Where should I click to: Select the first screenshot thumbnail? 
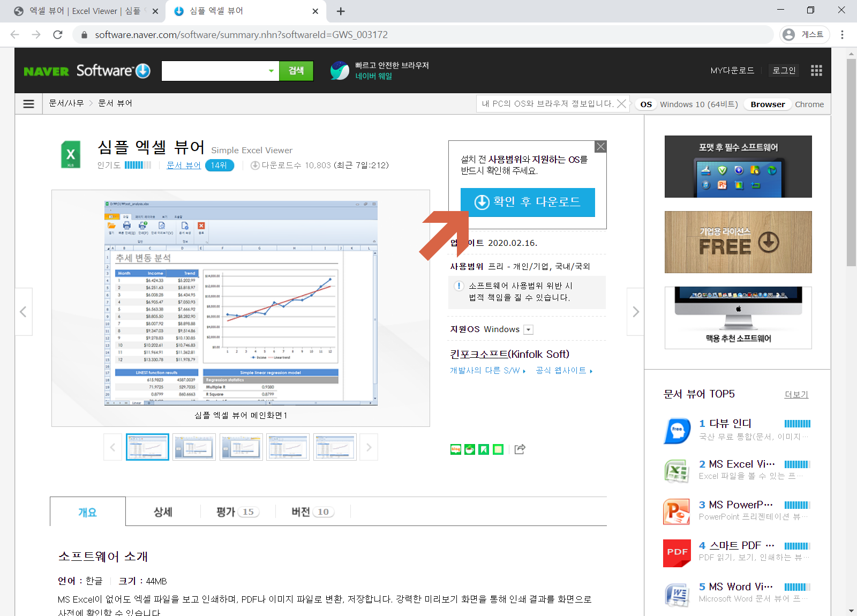[x=147, y=447]
